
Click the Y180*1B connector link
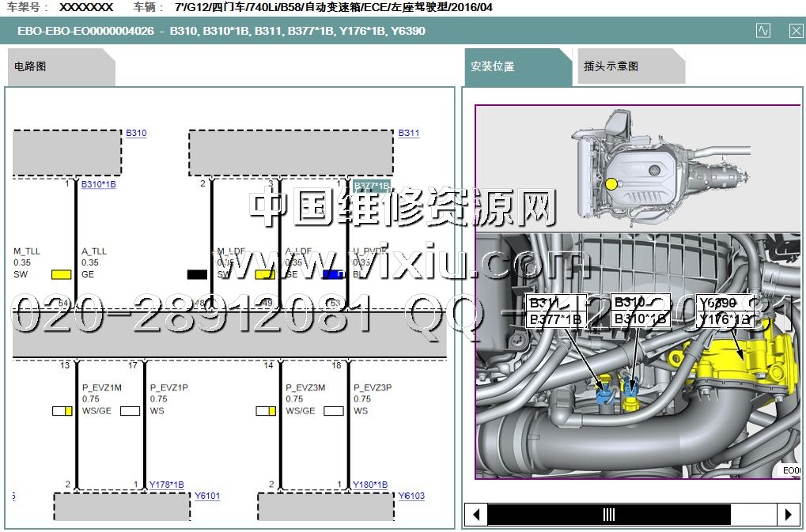[x=370, y=485]
